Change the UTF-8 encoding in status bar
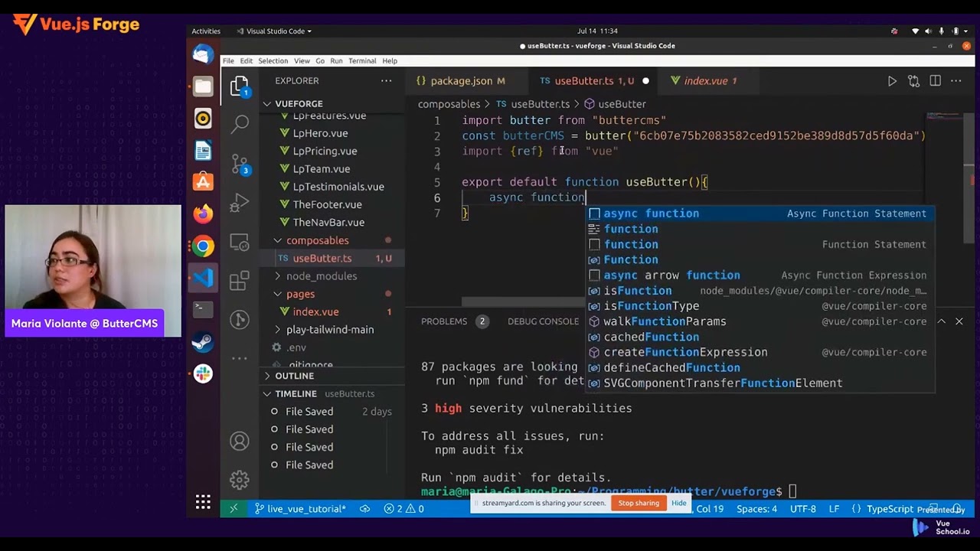 803,508
